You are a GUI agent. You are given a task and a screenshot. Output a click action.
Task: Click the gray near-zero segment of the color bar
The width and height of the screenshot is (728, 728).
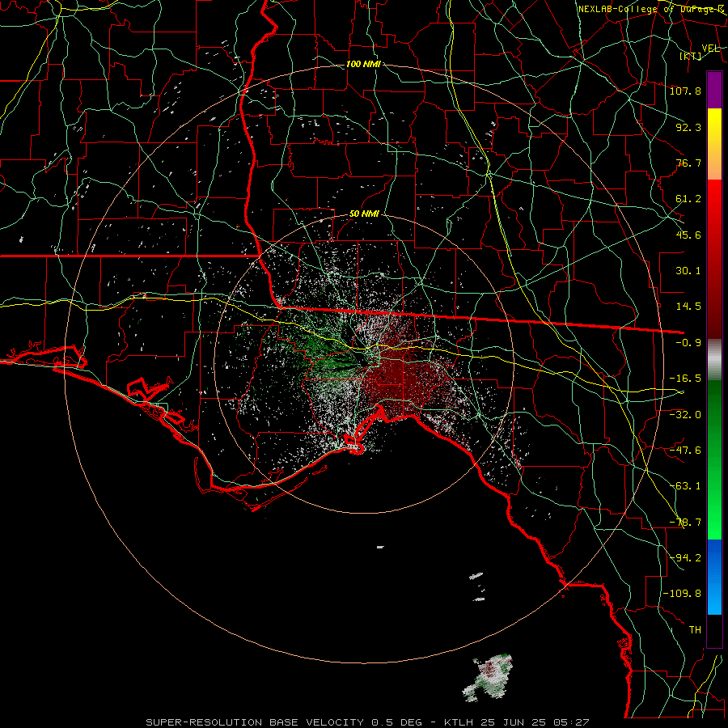coord(714,360)
